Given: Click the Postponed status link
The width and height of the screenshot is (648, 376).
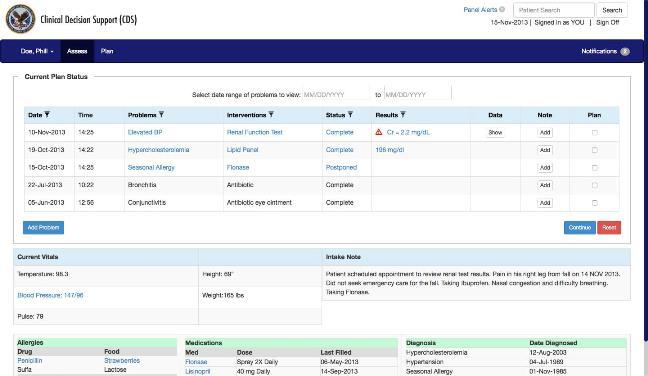Looking at the screenshot, I should click(341, 167).
